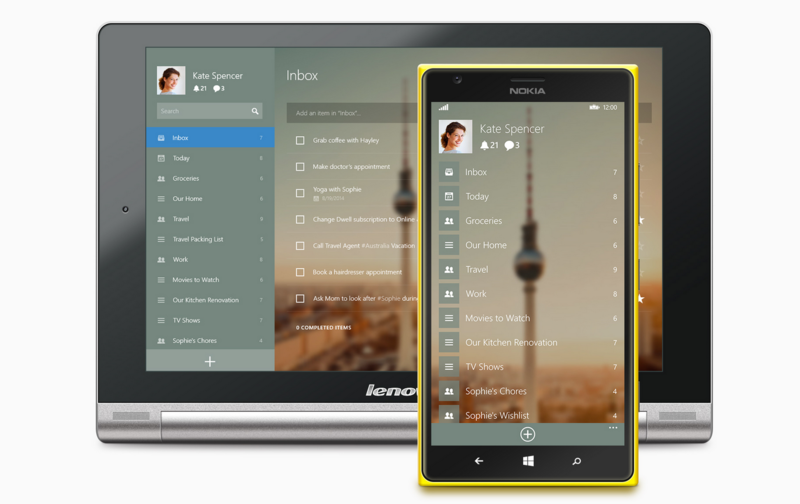
Task: Tap Kate Spencer's profile photo on phone
Action: (x=455, y=136)
